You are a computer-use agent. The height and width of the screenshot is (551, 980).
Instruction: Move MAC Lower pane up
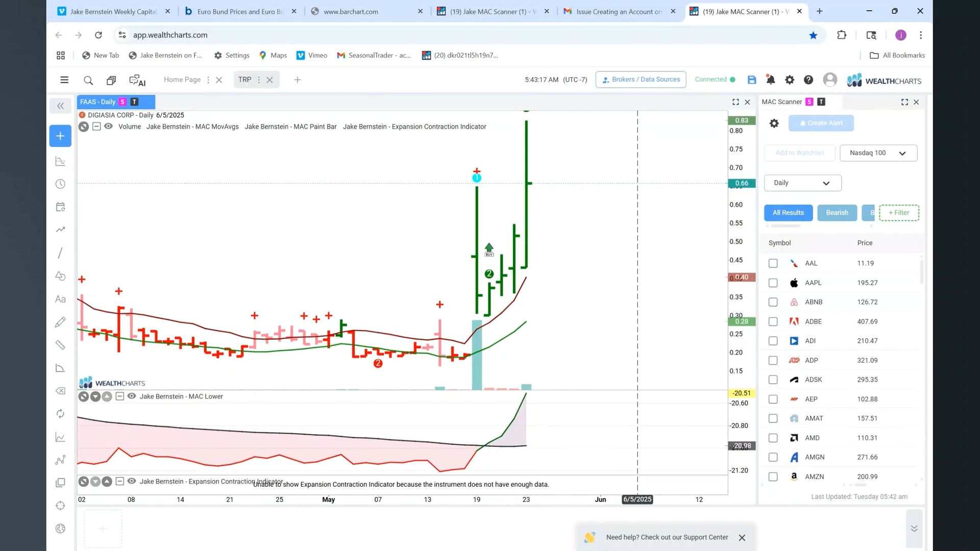(107, 396)
